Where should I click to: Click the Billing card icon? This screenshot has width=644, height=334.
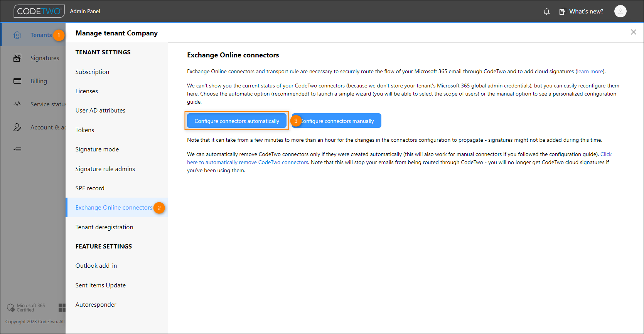pyautogui.click(x=17, y=81)
